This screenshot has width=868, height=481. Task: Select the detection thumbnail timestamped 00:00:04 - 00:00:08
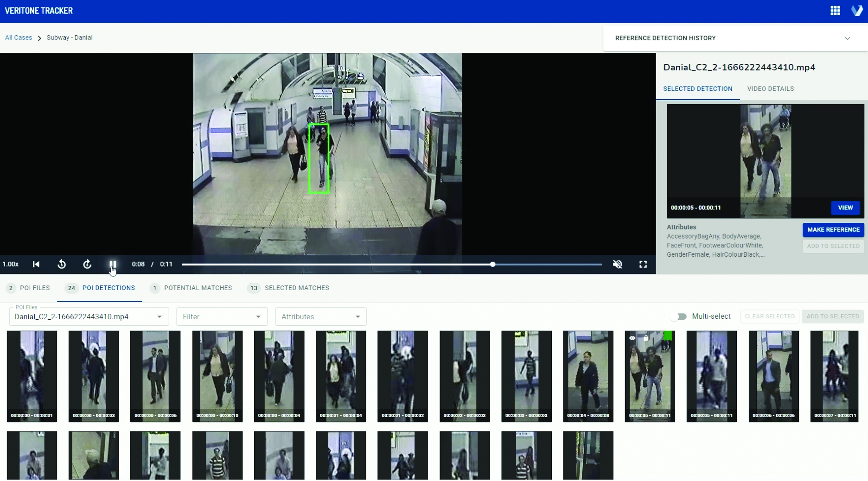[587, 375]
